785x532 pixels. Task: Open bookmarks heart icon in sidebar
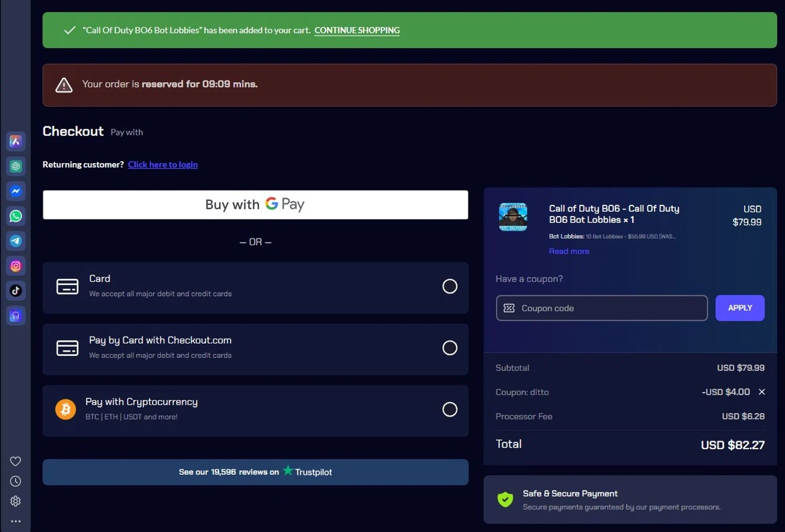[x=16, y=461]
